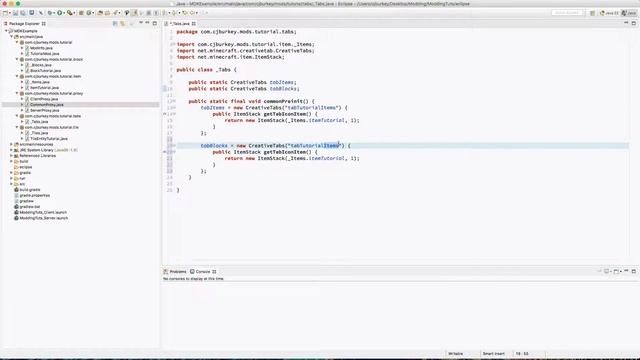
Task: Select the build.gradle file
Action: [29, 190]
